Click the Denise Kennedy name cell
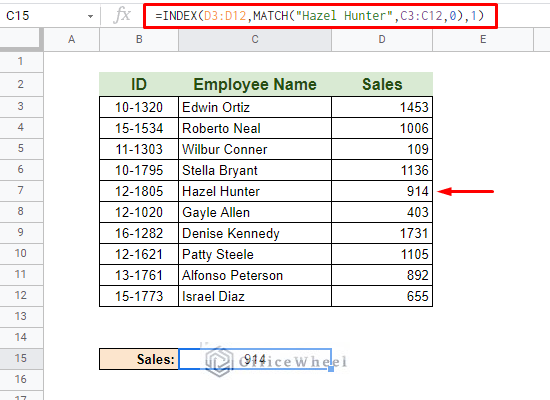The width and height of the screenshot is (550, 400). [255, 233]
